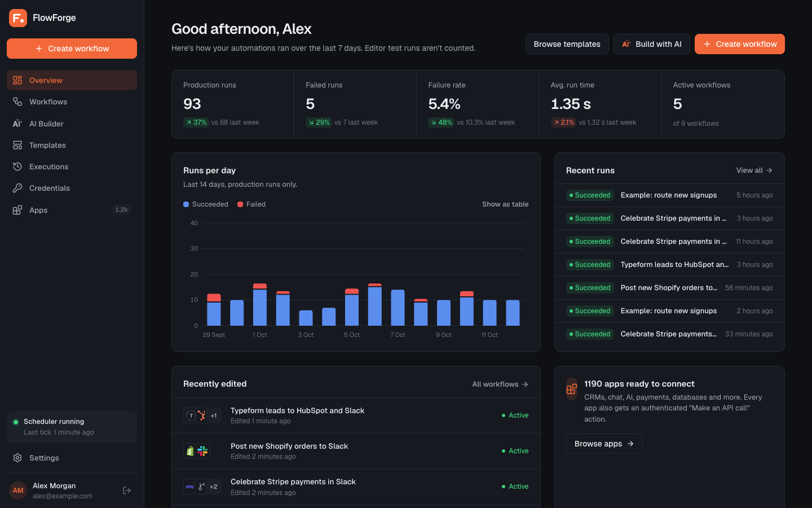Click the 7 Oct bar in the chart

click(398, 308)
